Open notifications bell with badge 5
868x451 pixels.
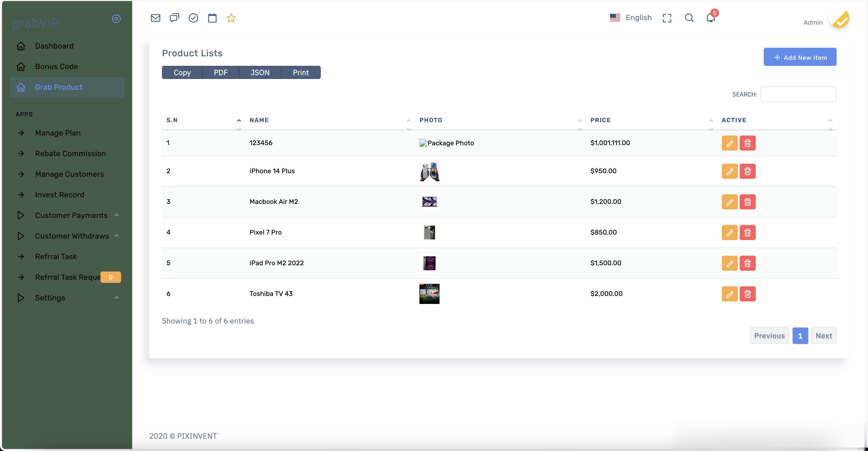point(711,18)
